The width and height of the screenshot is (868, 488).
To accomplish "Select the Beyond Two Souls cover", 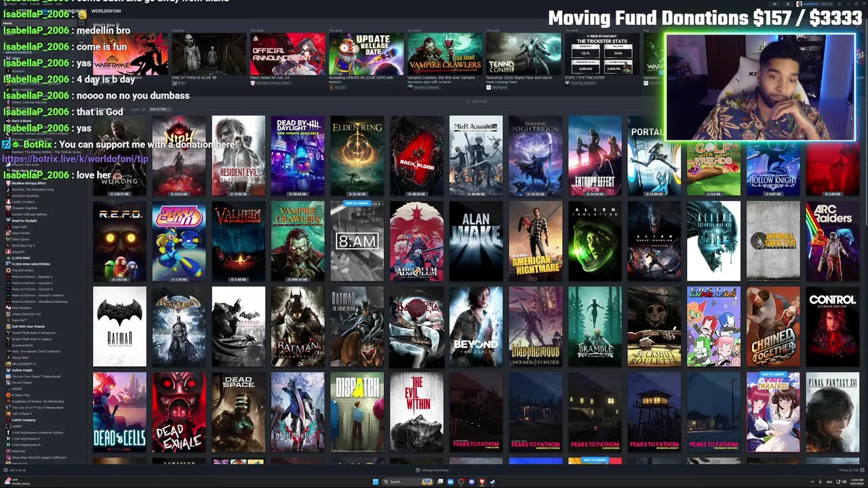I will pos(476,327).
